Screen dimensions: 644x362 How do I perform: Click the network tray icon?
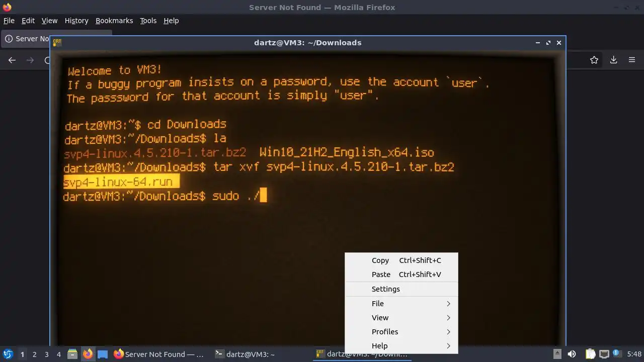604,354
